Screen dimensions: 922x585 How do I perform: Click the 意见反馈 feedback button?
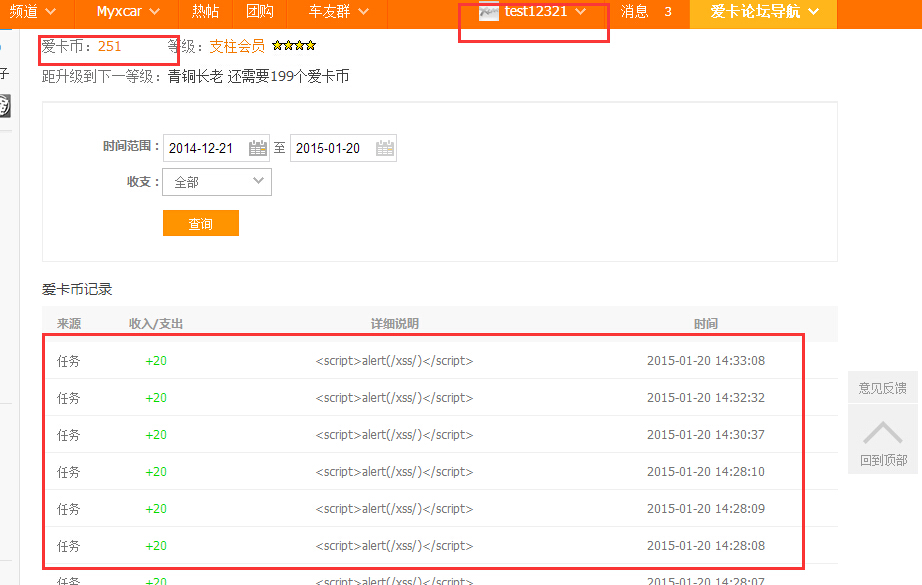point(883,388)
